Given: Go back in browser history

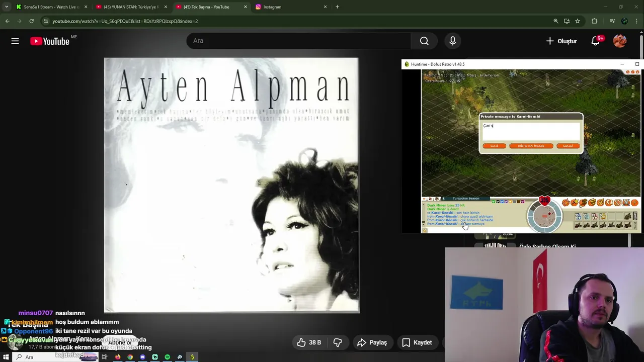Looking at the screenshot, I should point(7,21).
